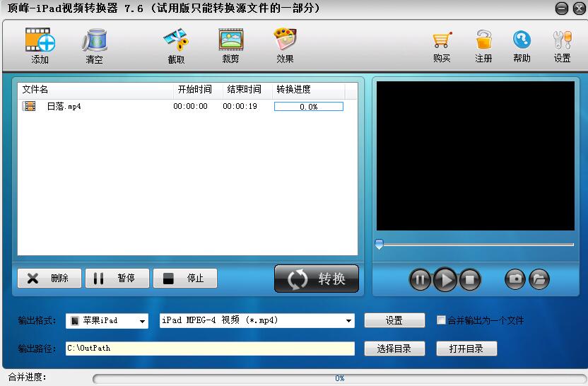Click the 暂停 (Pause) conversion button
The image size is (588, 386).
coord(117,278)
